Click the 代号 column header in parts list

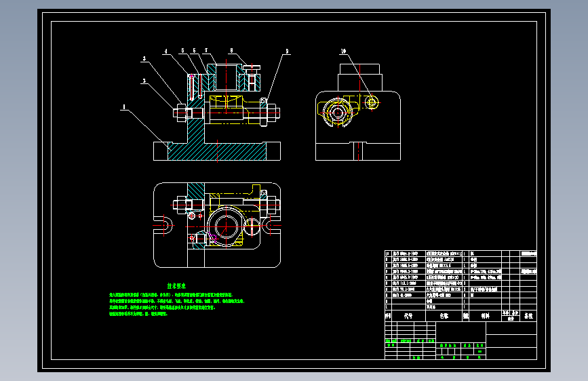pyautogui.click(x=408, y=316)
